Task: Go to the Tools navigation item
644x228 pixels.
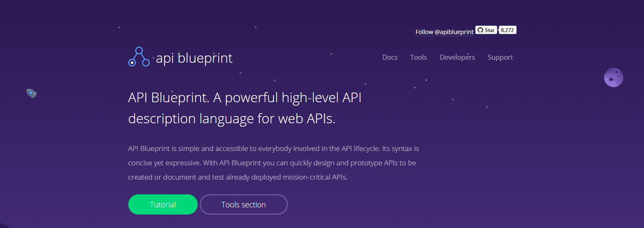Action: click(418, 57)
